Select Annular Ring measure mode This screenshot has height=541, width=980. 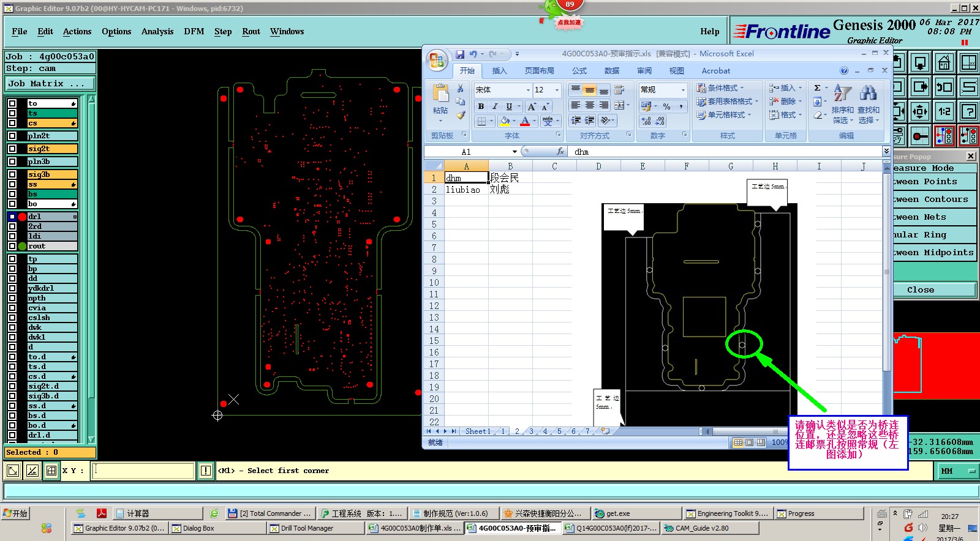935,235
